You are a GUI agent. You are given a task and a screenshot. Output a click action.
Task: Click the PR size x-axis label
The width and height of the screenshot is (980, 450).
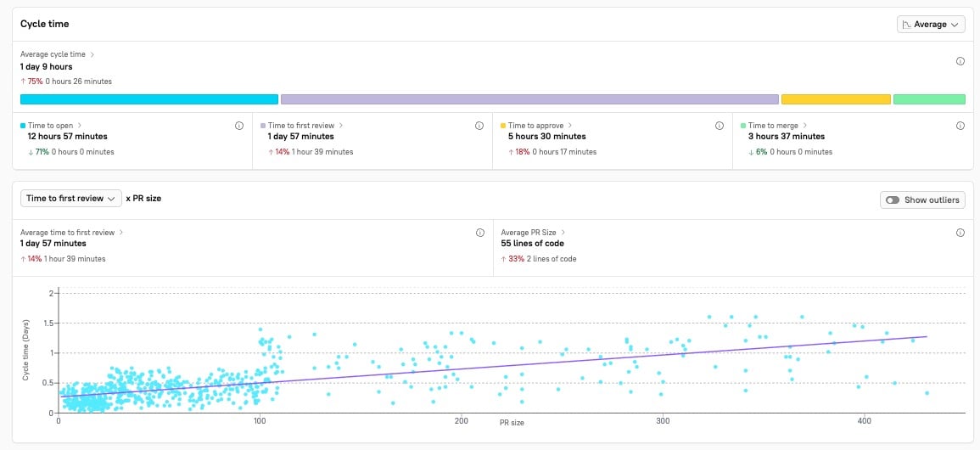(x=512, y=423)
